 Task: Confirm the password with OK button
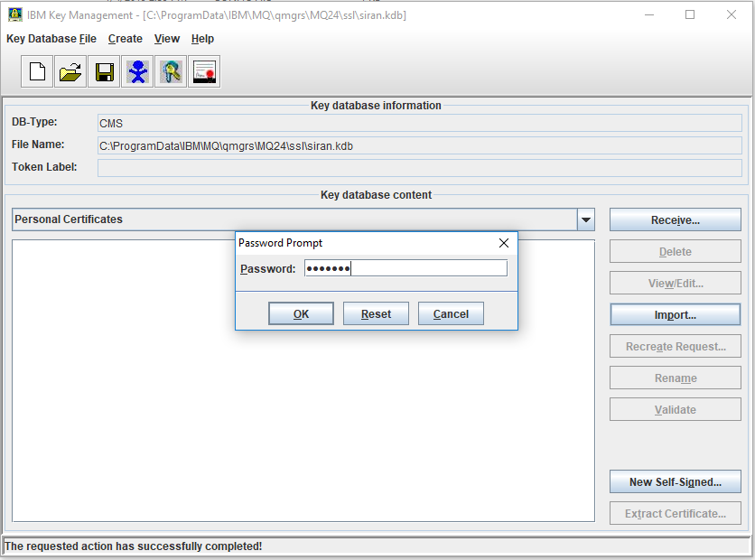coord(302,314)
